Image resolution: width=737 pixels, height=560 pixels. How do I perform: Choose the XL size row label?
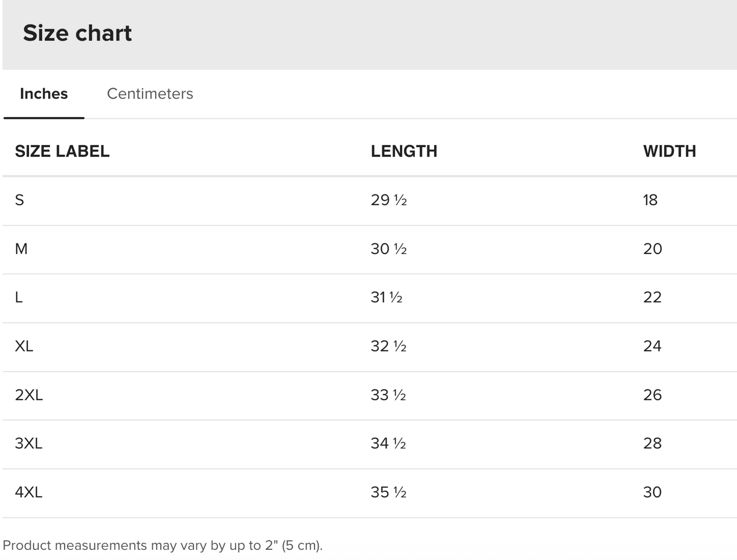click(24, 346)
